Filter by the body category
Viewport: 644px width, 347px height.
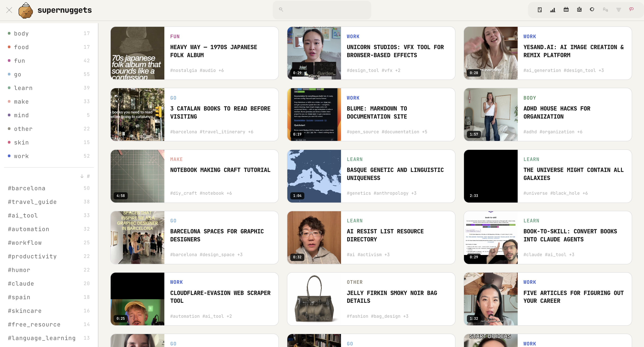pos(49,33)
